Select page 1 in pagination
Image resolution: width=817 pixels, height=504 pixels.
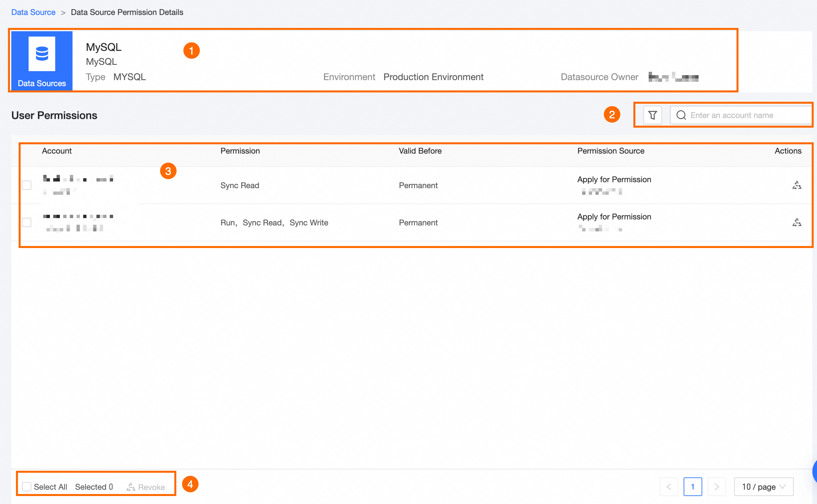point(693,487)
